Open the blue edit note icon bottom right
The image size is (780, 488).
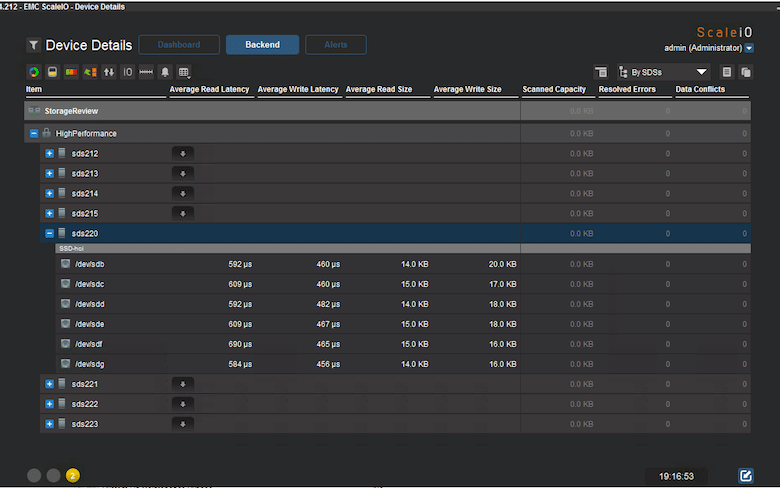[x=746, y=476]
